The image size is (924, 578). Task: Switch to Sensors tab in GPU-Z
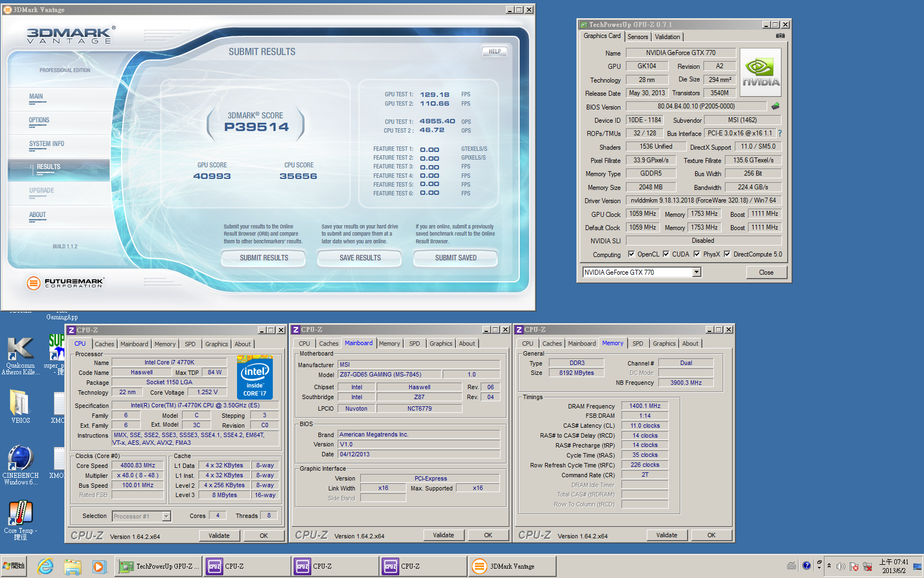637,37
